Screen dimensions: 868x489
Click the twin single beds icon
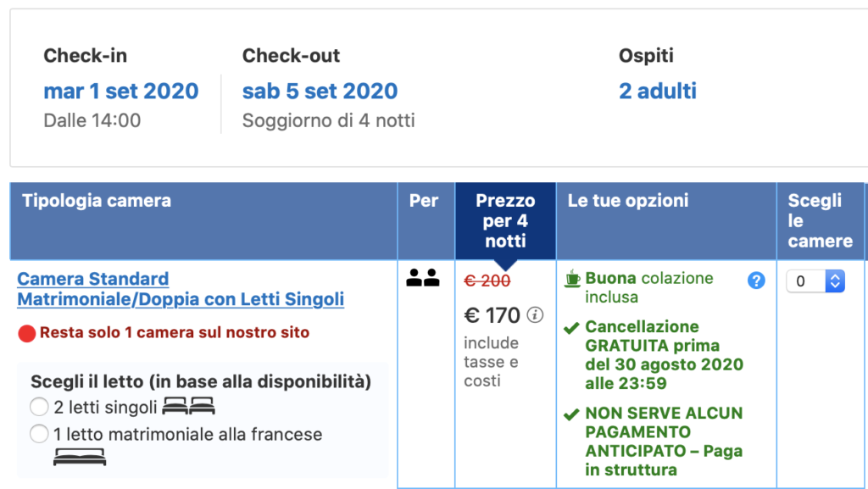click(x=189, y=408)
